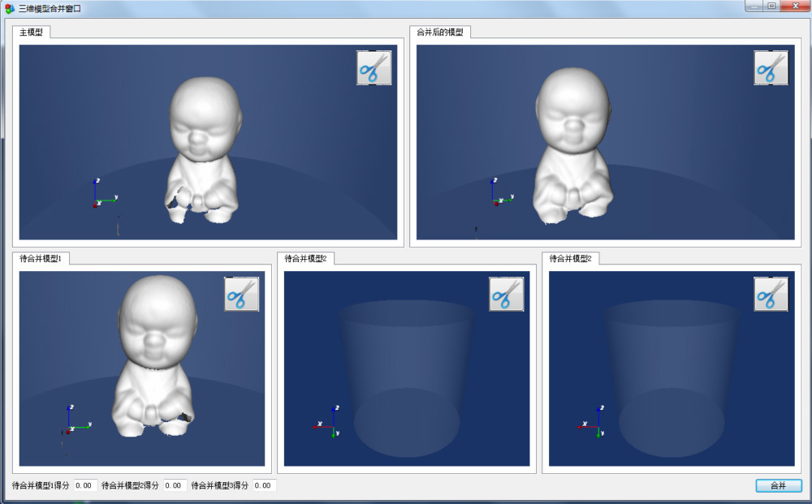Click the scissors icon in the 合并后的模型 viewport
Viewport: 812px width, 504px height.
coord(771,68)
